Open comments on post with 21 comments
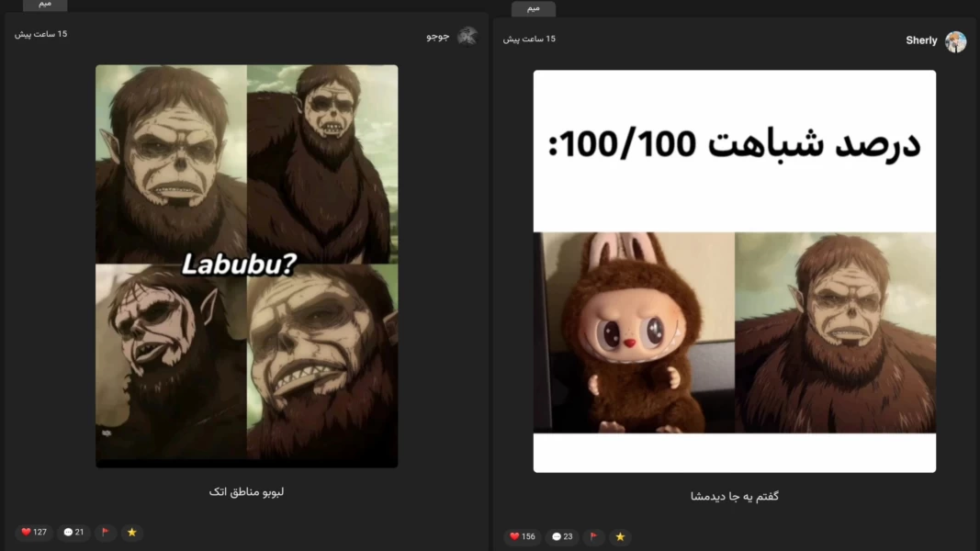Viewport: 980px width, 551px height. [x=73, y=533]
